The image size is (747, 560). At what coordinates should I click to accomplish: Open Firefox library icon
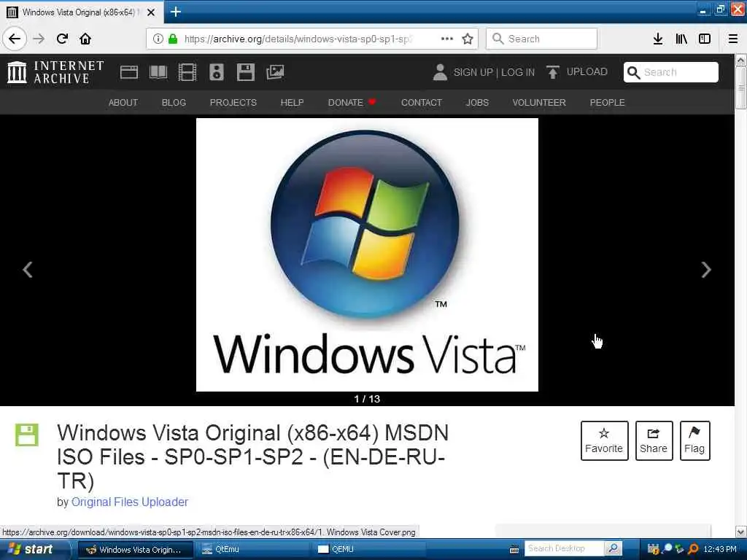(681, 39)
